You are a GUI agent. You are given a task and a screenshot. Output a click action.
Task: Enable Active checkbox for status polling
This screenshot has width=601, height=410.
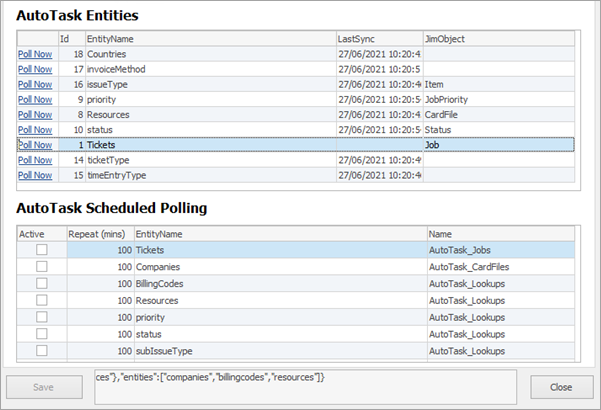pos(42,334)
